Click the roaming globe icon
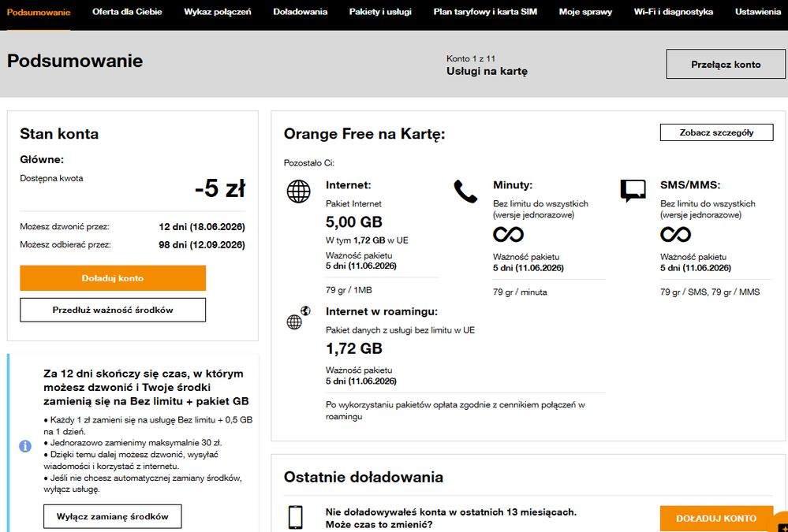Image resolution: width=788 pixels, height=532 pixels. point(298,318)
